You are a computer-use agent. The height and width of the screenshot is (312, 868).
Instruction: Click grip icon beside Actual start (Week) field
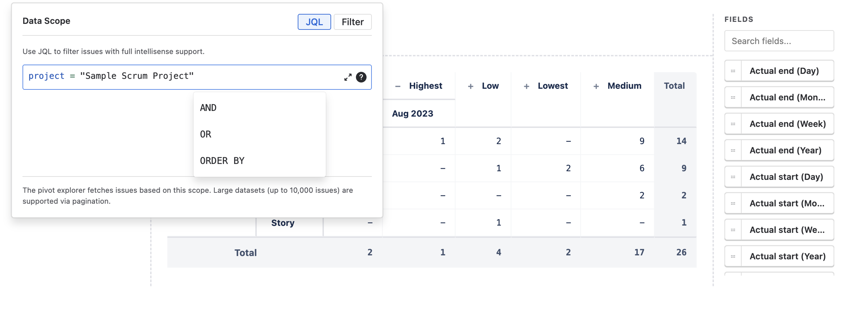[x=733, y=229]
